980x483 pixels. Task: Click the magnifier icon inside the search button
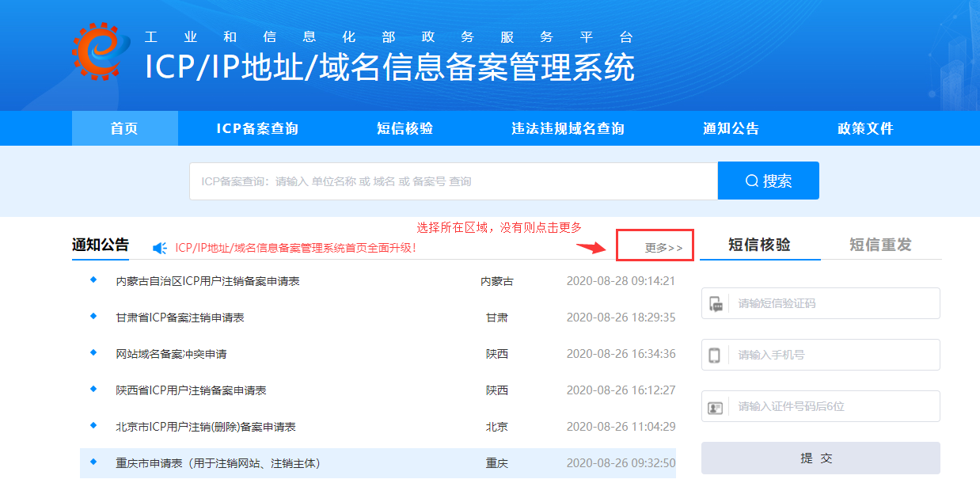tap(752, 180)
